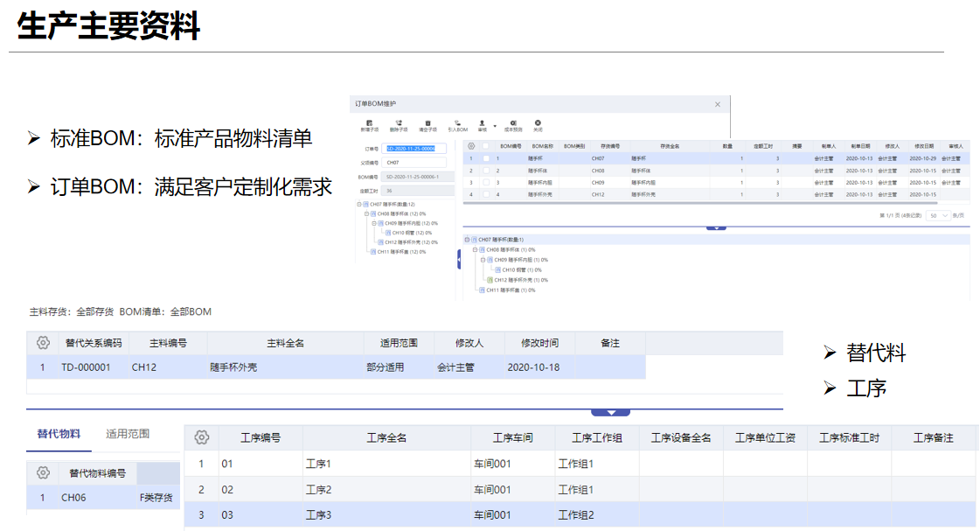The width and height of the screenshot is (980, 531).
Task: Close the 订单BOM维护 dialog with X
Action: tap(718, 104)
